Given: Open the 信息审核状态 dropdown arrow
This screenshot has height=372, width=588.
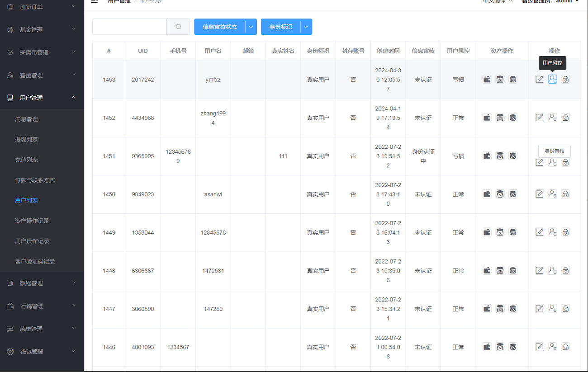Looking at the screenshot, I should pos(251,27).
